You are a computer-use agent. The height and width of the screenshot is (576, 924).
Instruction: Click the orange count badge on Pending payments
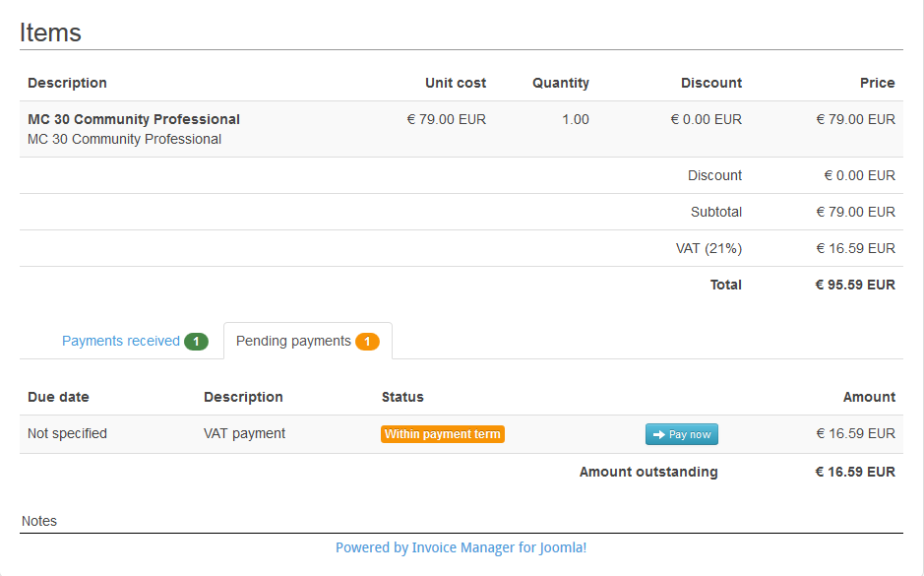tap(367, 342)
